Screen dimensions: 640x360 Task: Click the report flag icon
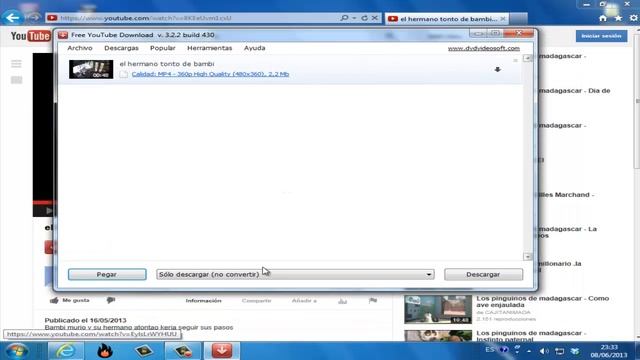(x=373, y=301)
